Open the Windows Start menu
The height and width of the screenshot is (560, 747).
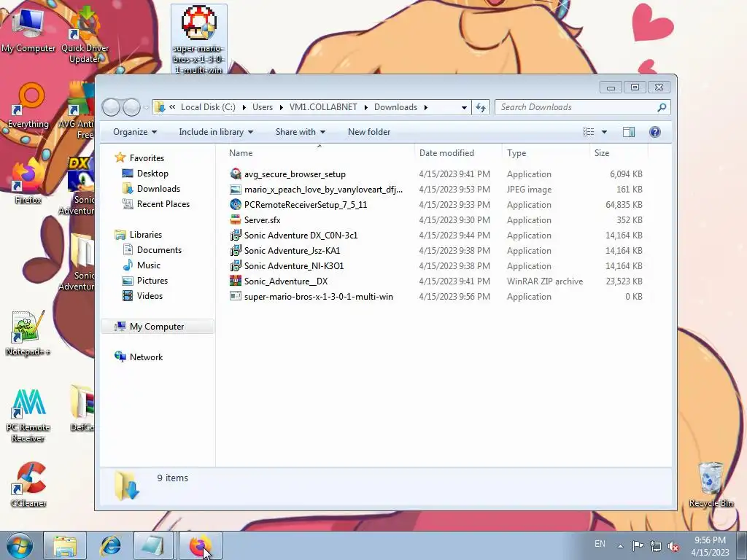[x=20, y=545]
